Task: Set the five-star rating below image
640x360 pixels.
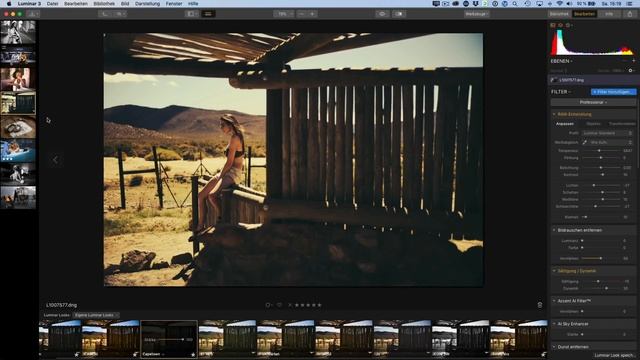Action: 319,305
